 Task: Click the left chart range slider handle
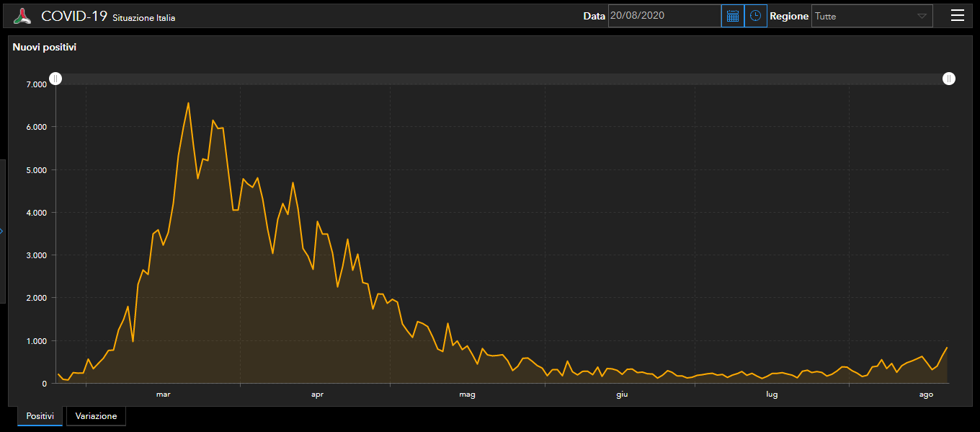pos(55,79)
